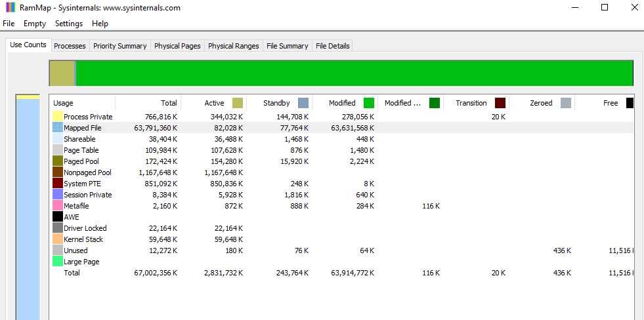Click the Large Page green swatch
The width and height of the screenshot is (644, 320).
point(58,262)
